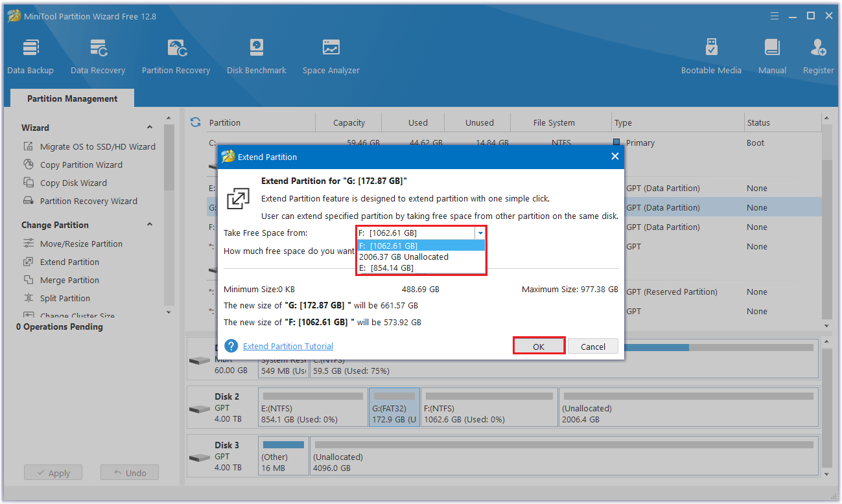Click the Disk 2 drive icon
842x504 pixels.
point(199,409)
